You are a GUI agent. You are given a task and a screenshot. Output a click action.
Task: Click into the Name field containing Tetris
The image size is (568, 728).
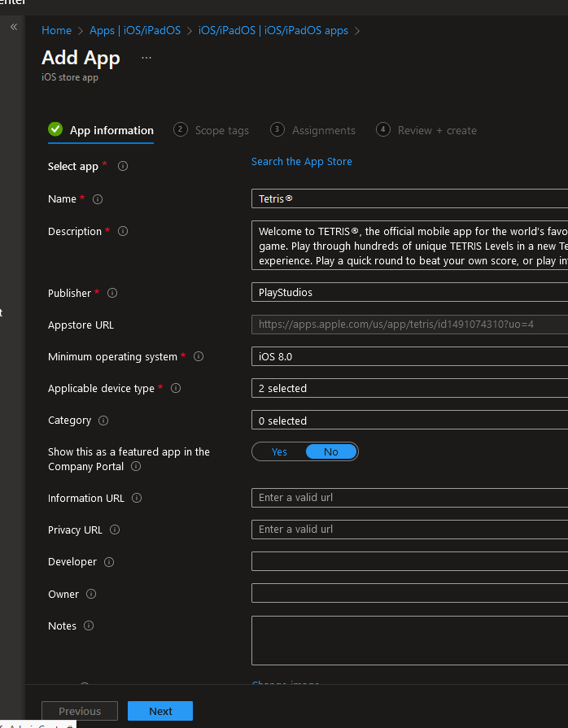(x=409, y=198)
